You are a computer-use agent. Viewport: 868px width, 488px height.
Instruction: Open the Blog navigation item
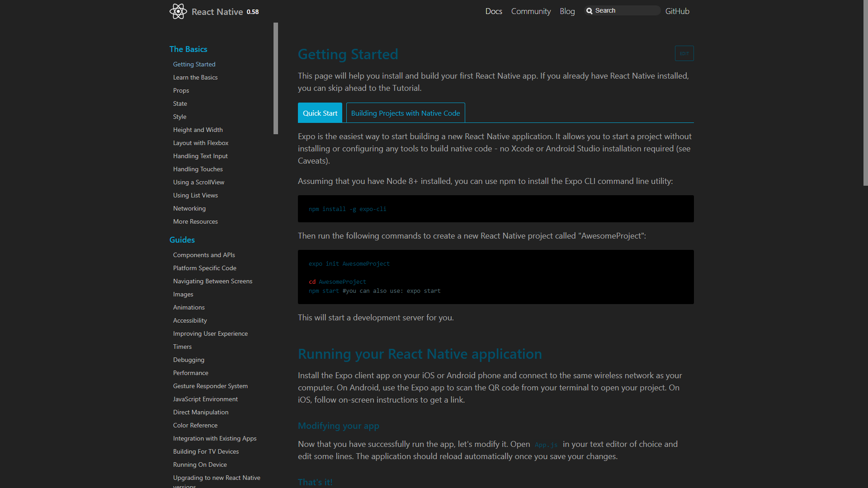tap(567, 11)
